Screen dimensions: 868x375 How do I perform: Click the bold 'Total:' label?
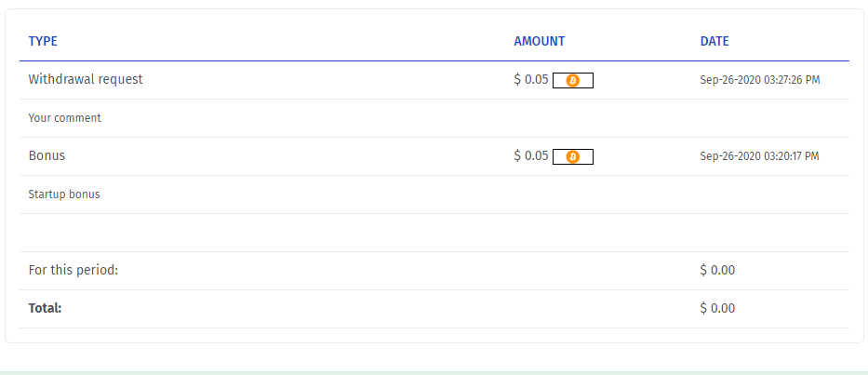[45, 308]
